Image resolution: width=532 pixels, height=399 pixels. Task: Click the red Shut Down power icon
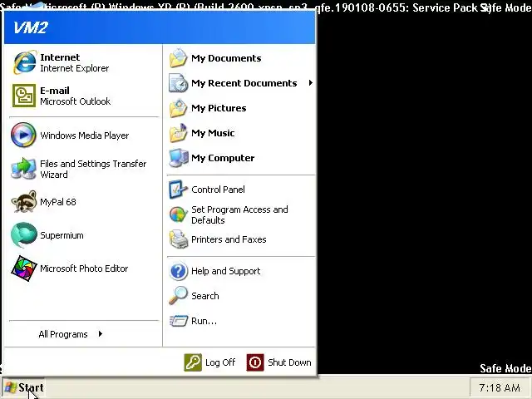(255, 362)
